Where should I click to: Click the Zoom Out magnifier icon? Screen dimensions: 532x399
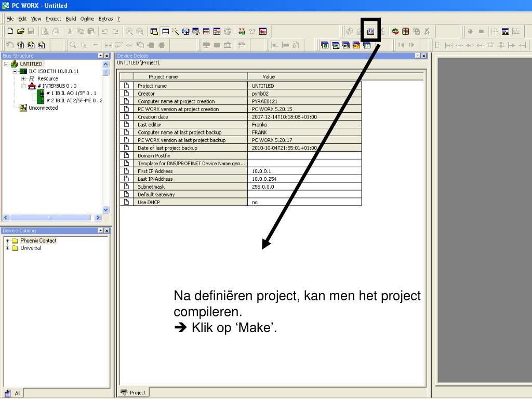140,31
